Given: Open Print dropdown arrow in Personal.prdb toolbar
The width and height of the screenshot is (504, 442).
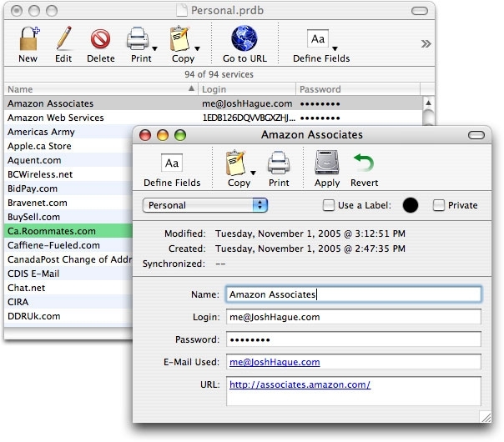Looking at the screenshot, I should pos(154,49).
